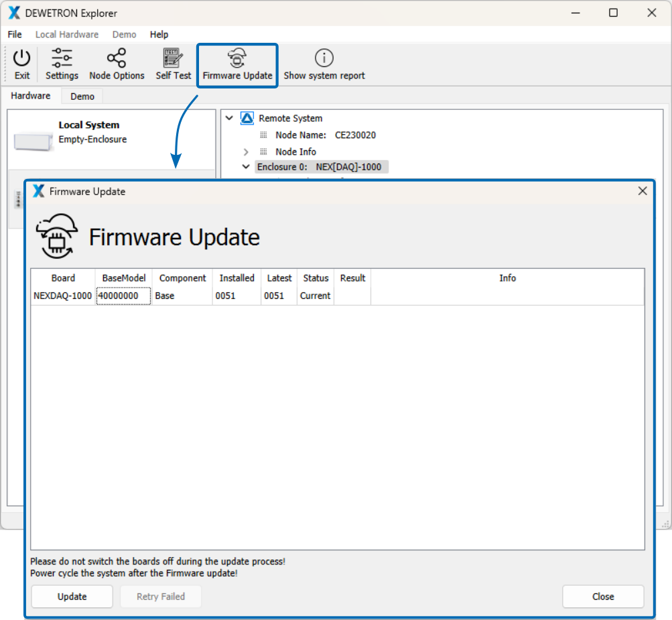672x620 pixels.
Task: Click the Retry Failed button
Action: point(161,597)
